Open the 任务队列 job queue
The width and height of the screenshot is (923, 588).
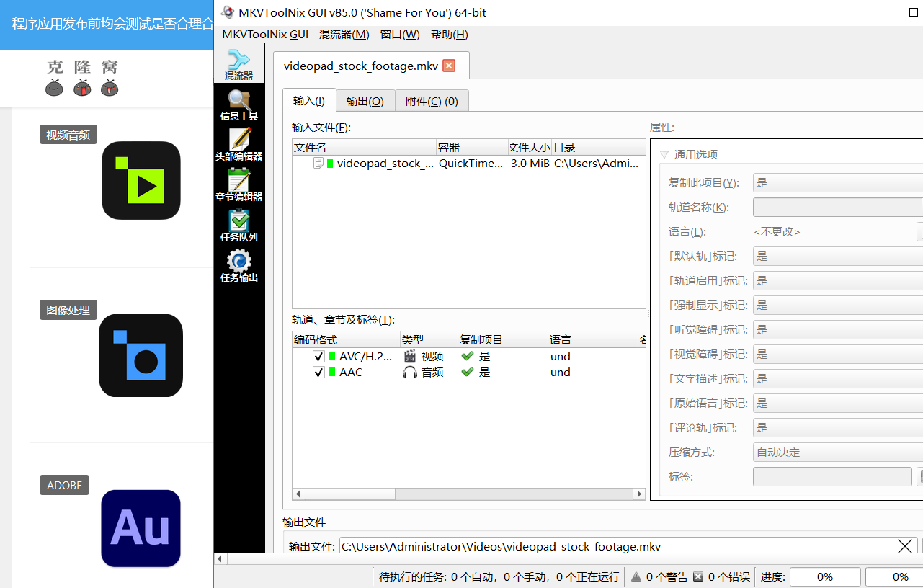click(238, 226)
